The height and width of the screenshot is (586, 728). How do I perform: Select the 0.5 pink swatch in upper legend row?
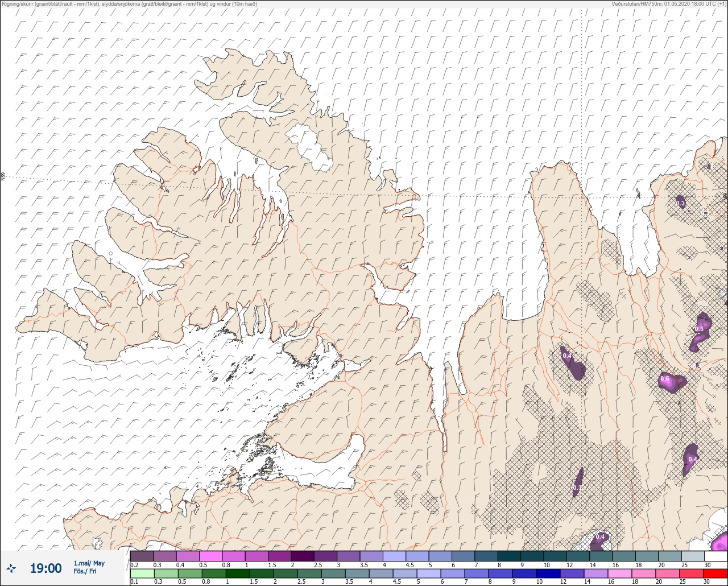pyautogui.click(x=210, y=556)
